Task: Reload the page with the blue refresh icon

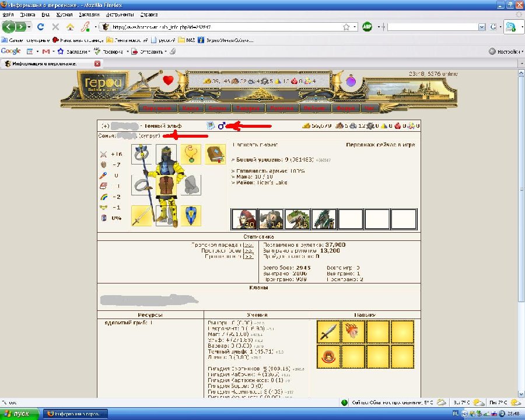Action: point(40,27)
